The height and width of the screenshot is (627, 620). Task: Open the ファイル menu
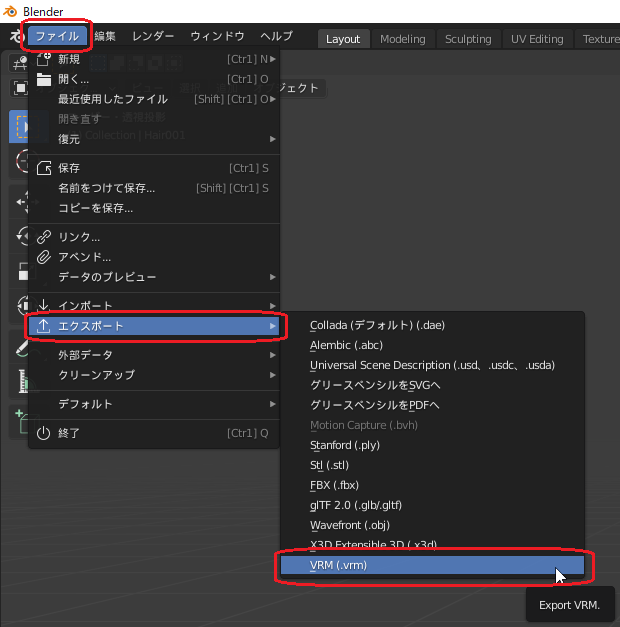tap(57, 36)
